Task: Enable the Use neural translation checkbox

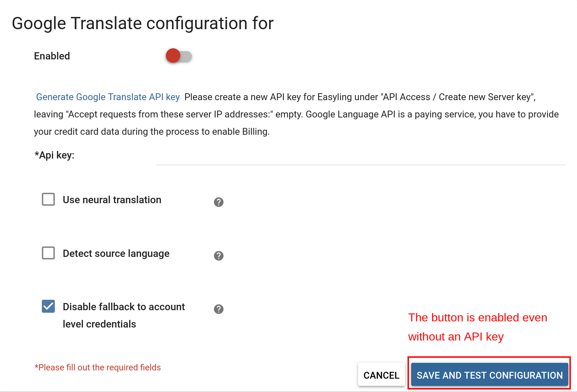Action: (48, 199)
